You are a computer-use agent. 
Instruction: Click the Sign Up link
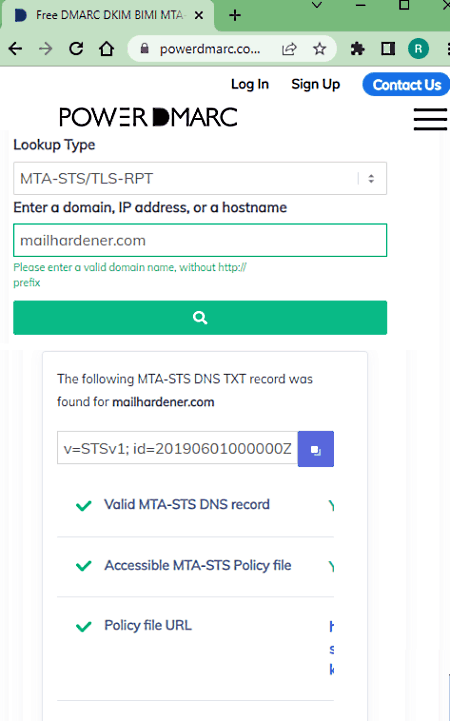coord(315,84)
